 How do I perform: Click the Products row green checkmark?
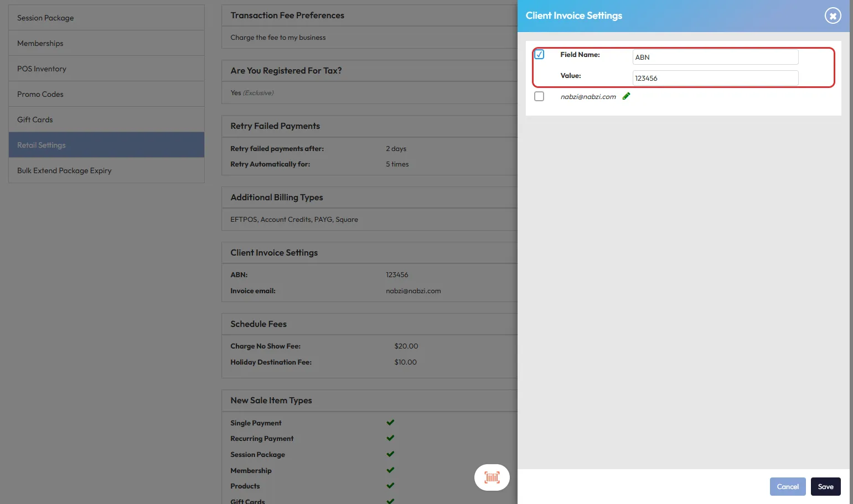pyautogui.click(x=390, y=486)
